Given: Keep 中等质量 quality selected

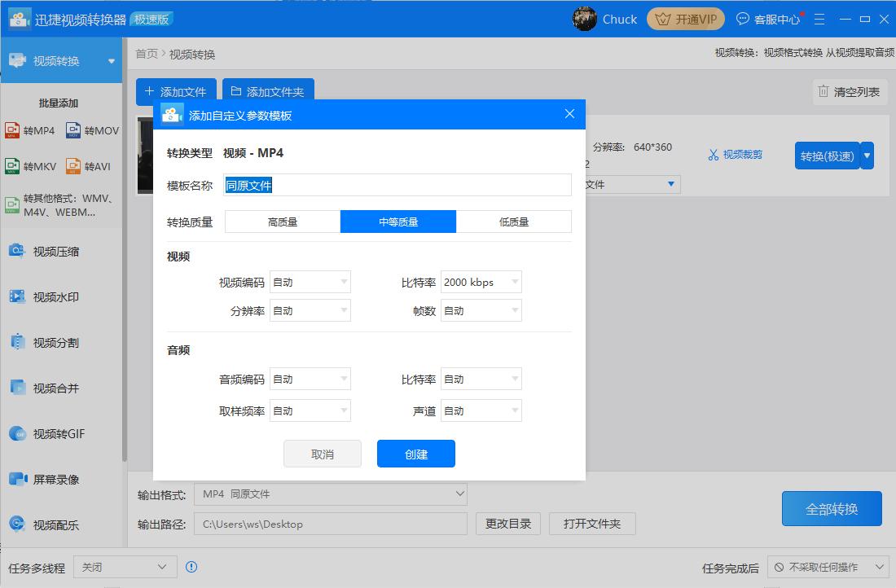Looking at the screenshot, I should click(398, 221).
